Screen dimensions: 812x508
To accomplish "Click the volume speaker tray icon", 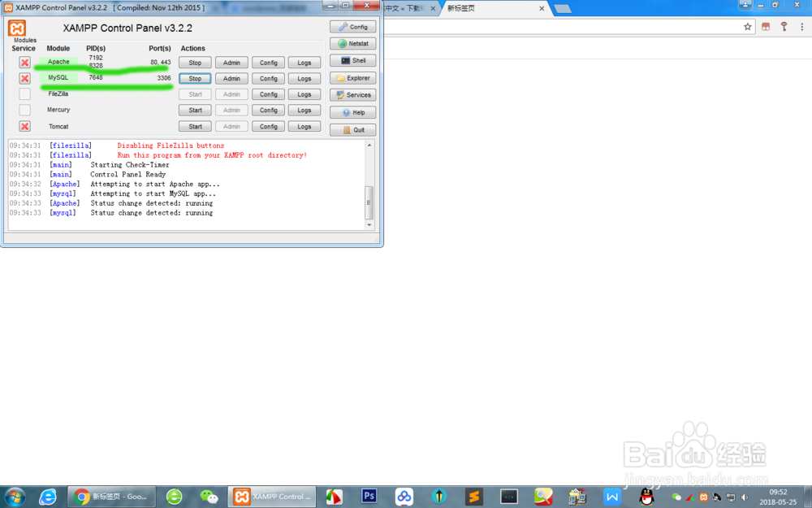I will (744, 497).
